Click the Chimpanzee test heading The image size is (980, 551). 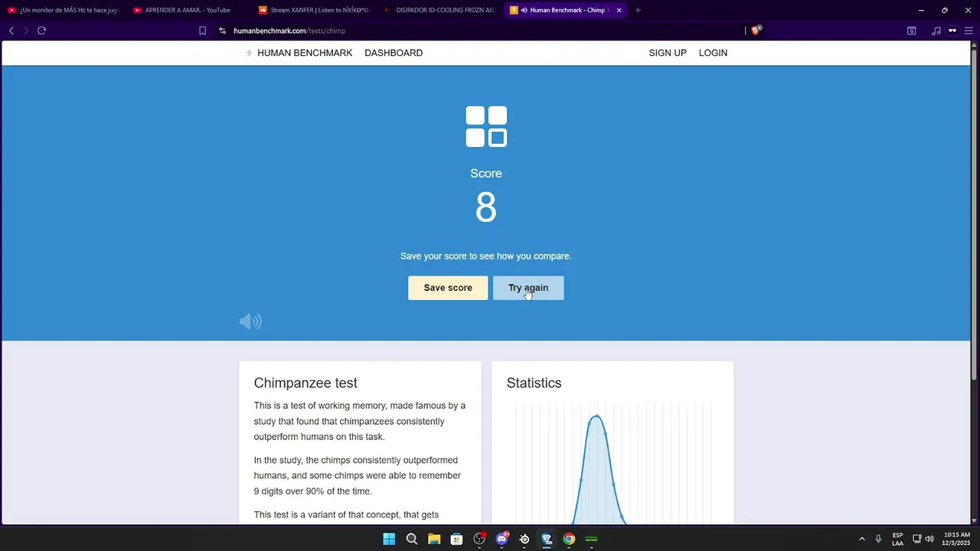[305, 383]
